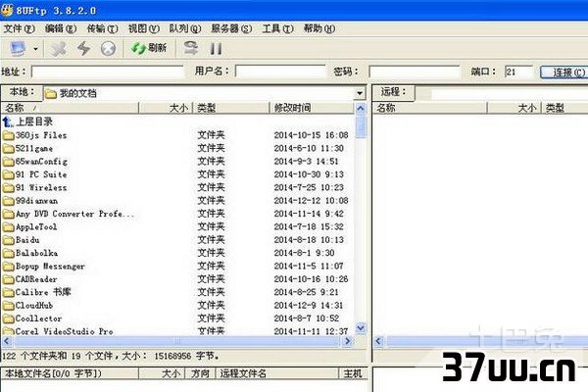Open the site manager dropdown arrow
The height and width of the screenshot is (392, 588).
[35, 49]
